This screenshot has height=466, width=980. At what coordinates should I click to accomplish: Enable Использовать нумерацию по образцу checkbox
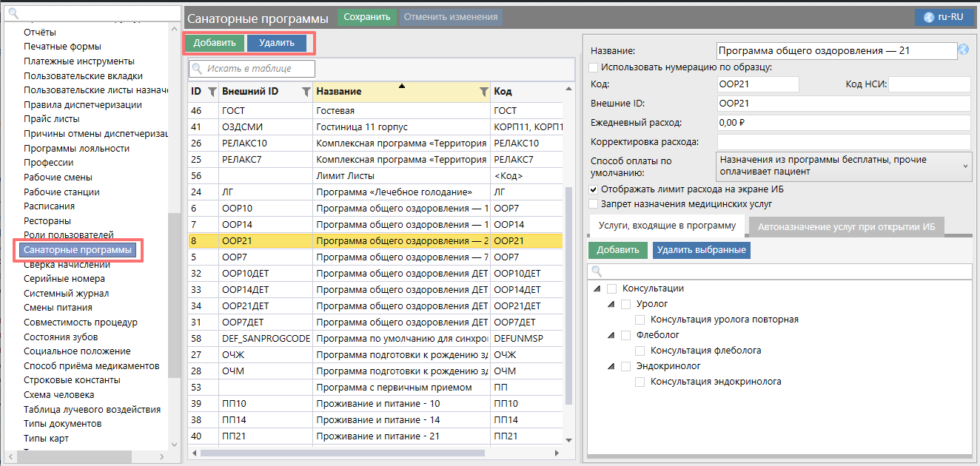point(594,67)
